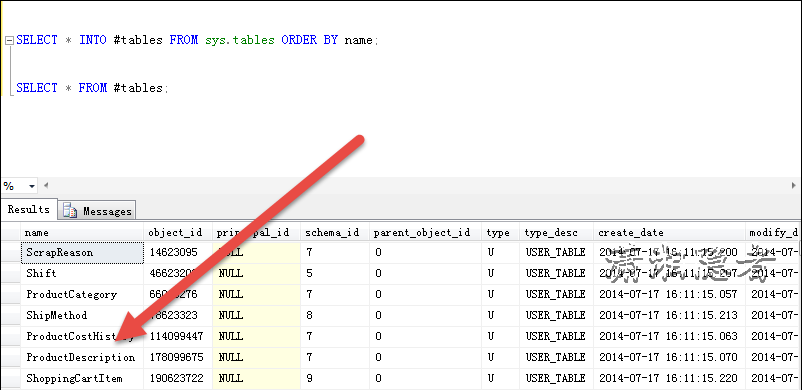This screenshot has width=802, height=390.
Task: Select the type column header
Action: [x=501, y=233]
